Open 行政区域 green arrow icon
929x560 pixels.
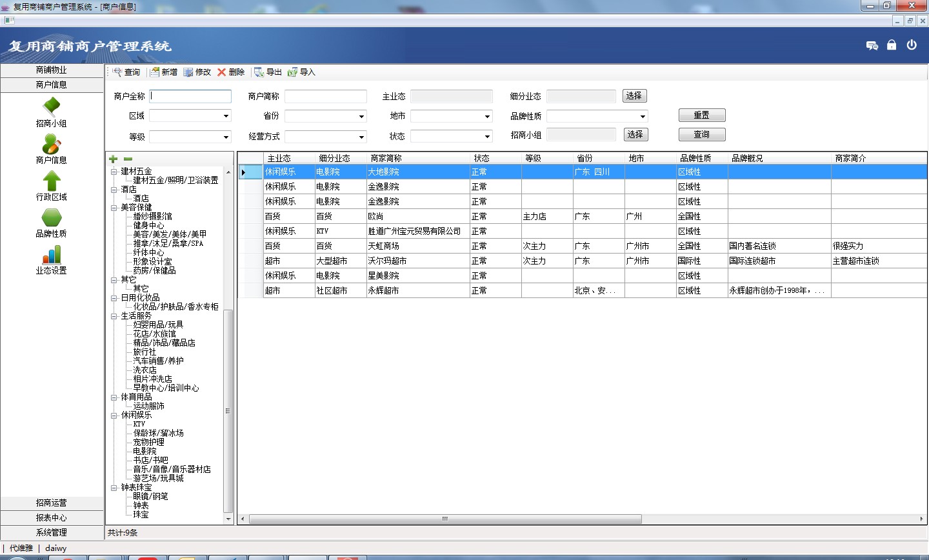pos(52,181)
